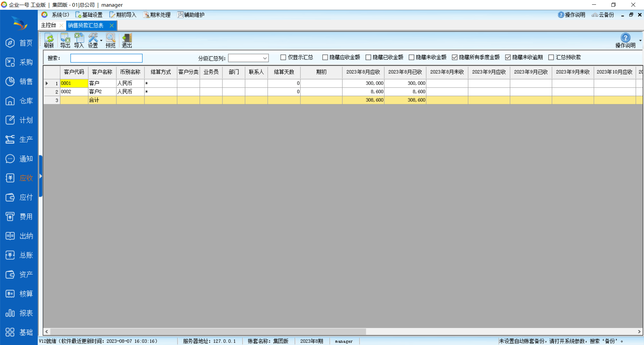Image resolution: width=644 pixels, height=345 pixels.
Task: Sort by the 客户名称 column header
Action: click(x=102, y=72)
